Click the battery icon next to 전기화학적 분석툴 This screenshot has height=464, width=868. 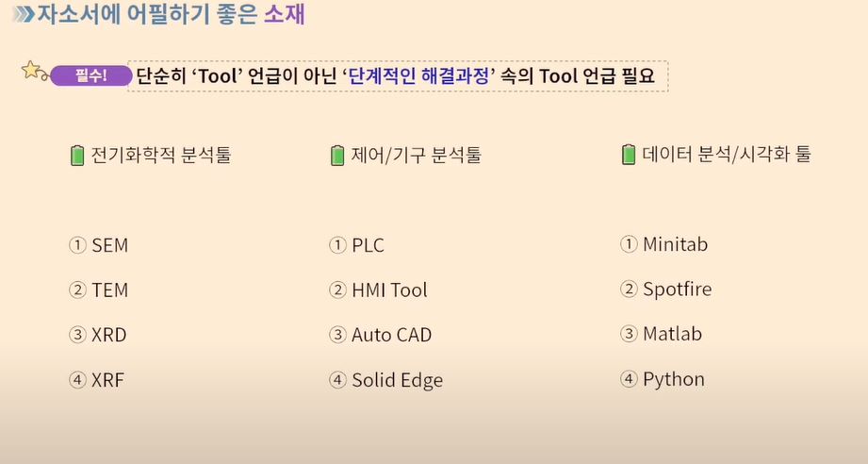click(77, 155)
